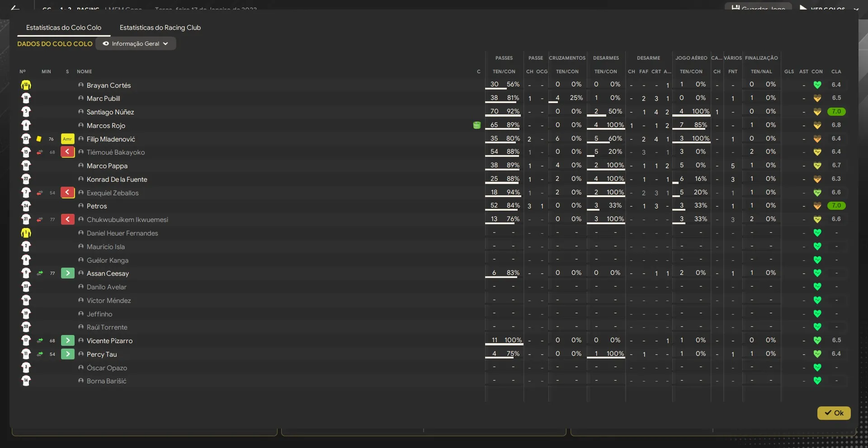
Task: Sort by the C column header
Action: point(478,71)
